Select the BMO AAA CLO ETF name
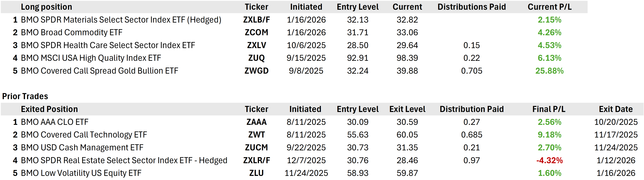Image resolution: width=644 pixels, height=180 pixels. tap(54, 122)
